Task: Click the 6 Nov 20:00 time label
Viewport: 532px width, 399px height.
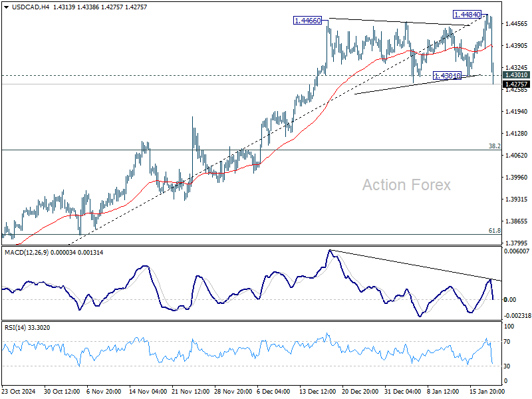Action: [x=104, y=392]
